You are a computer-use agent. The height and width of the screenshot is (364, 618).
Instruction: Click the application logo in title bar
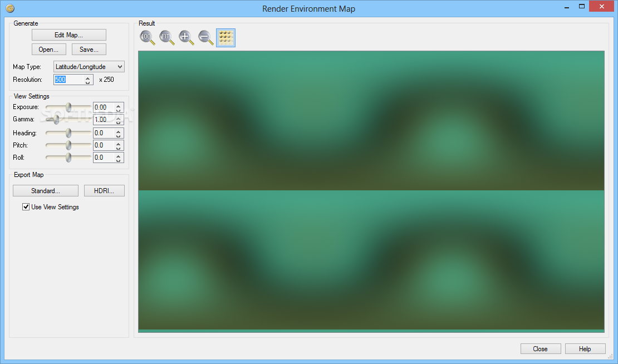10,8
